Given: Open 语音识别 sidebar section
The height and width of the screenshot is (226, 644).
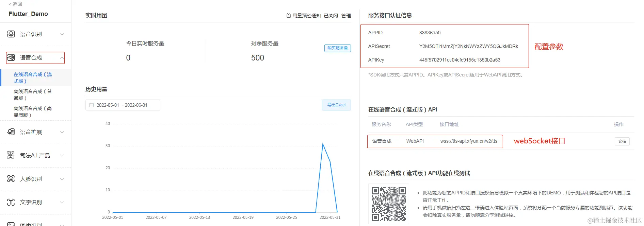Looking at the screenshot, I should tap(36, 34).
